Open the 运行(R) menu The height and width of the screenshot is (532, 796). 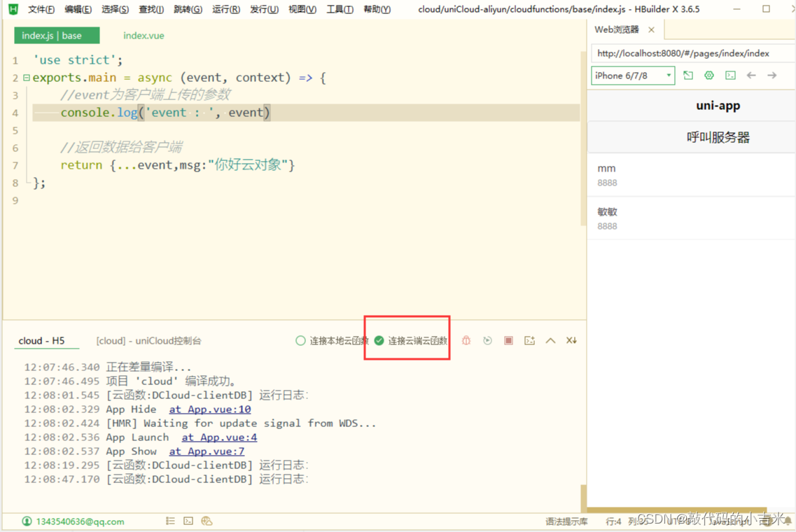226,9
